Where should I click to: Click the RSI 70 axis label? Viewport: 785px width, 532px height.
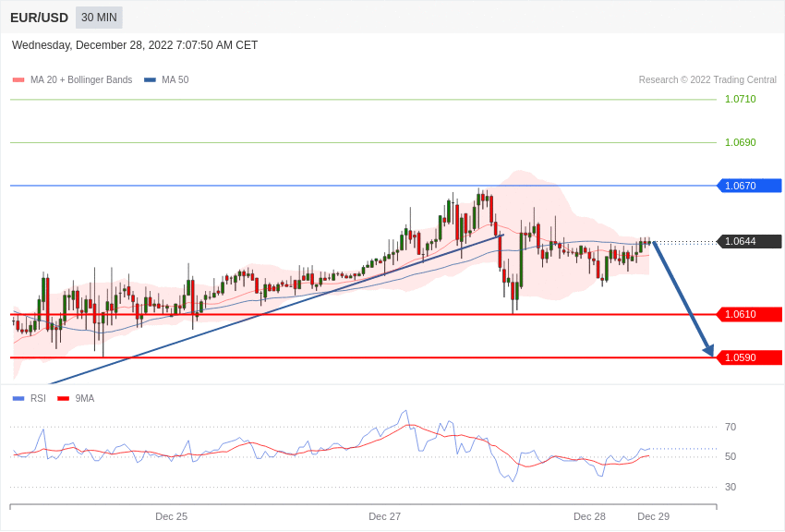(x=731, y=427)
